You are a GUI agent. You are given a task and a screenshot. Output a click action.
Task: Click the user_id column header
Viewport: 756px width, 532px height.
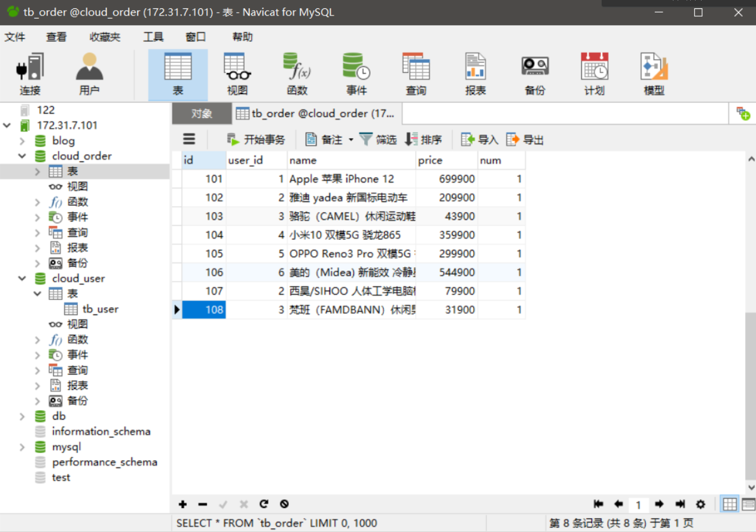[256, 160]
